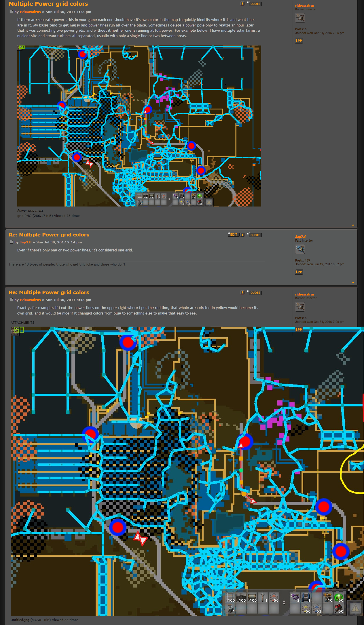This screenshot has width=364, height=625.
Task: Open the Untitled.jpg attached map image
Action: tap(187, 471)
